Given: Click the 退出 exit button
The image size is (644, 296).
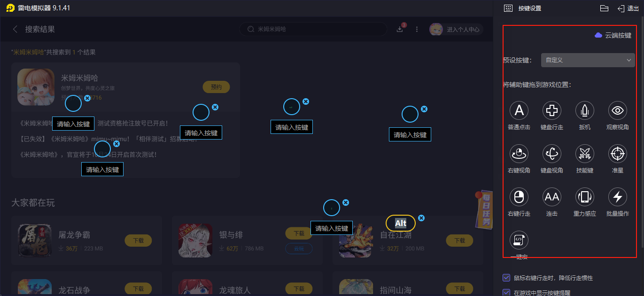Looking at the screenshot, I should (628, 8).
